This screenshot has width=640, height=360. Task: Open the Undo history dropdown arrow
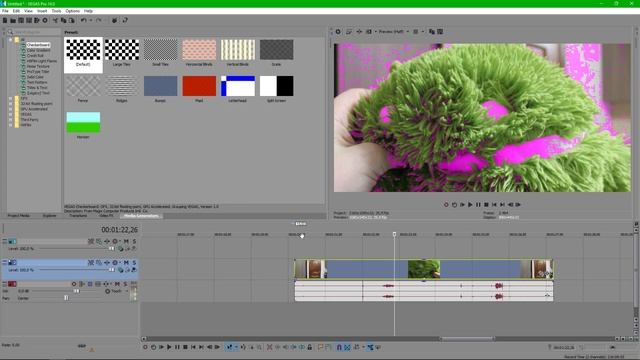pyautogui.click(x=90, y=20)
